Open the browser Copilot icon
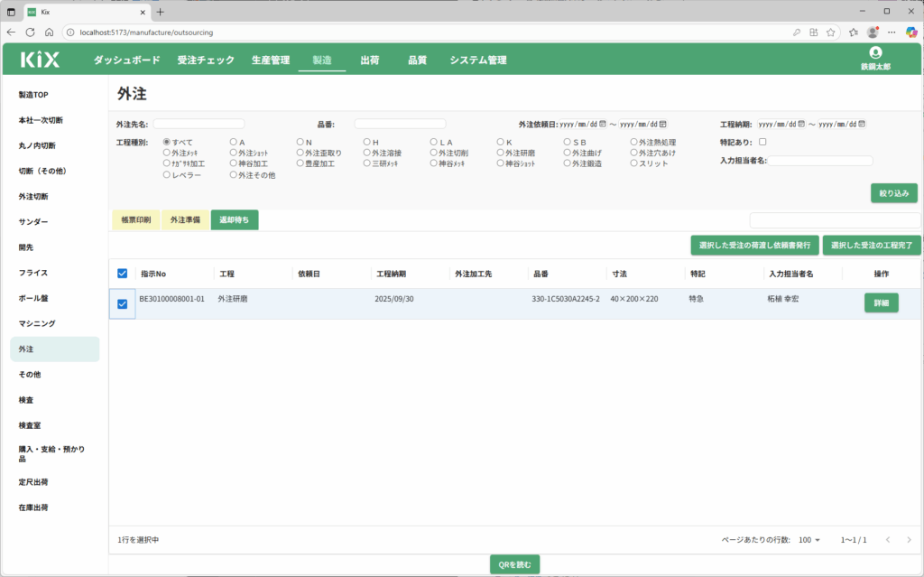The image size is (924, 577). click(x=911, y=32)
